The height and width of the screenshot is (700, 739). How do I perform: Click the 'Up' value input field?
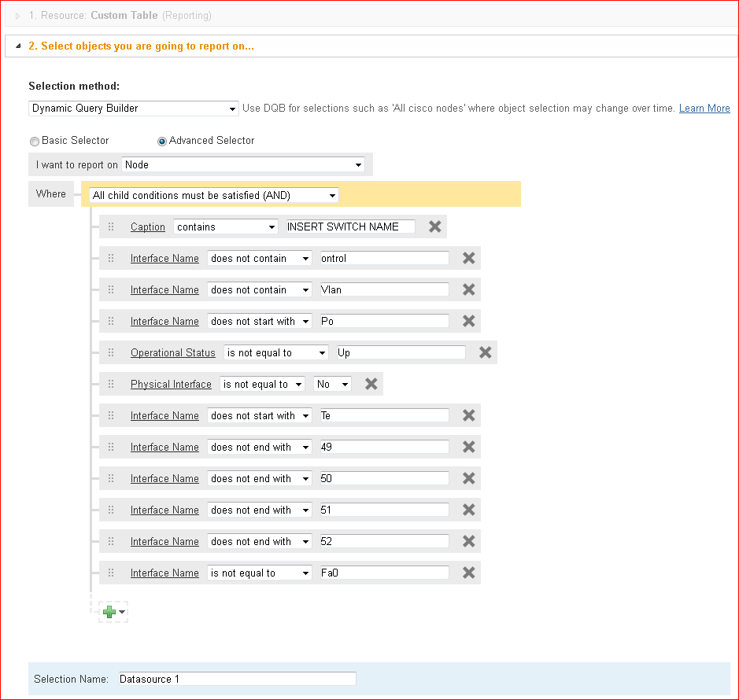coord(401,352)
